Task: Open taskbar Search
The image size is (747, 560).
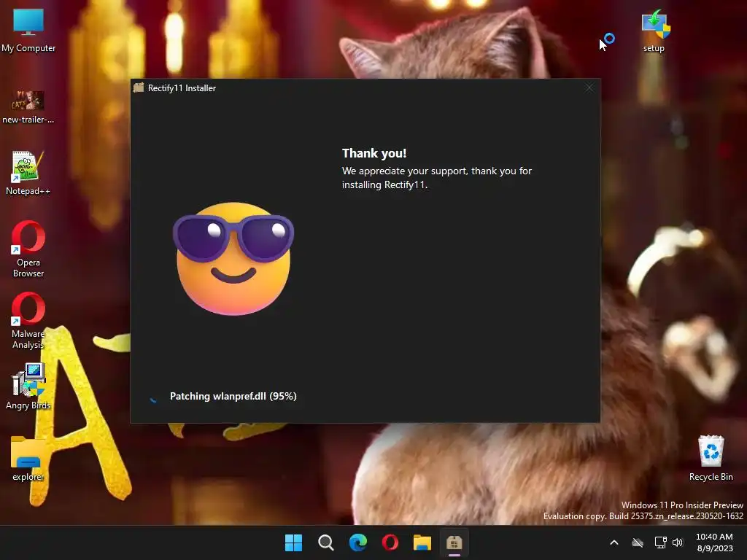Action: coord(326,542)
